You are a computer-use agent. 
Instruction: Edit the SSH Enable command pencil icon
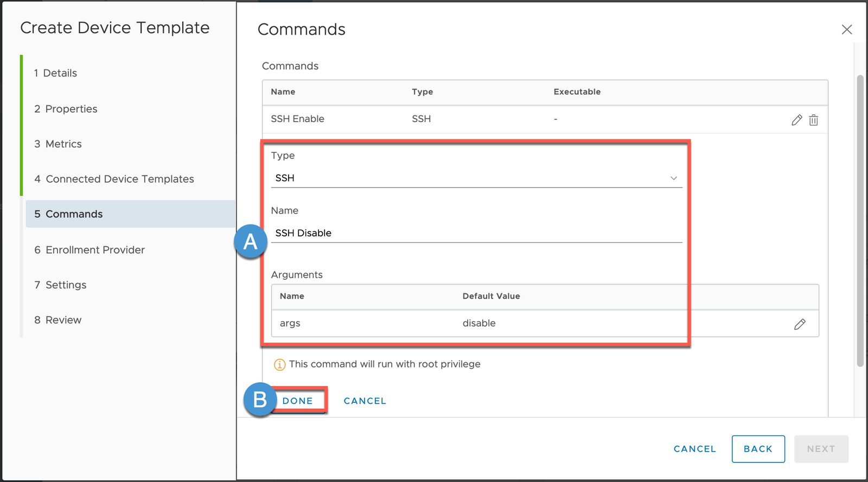[x=796, y=120]
